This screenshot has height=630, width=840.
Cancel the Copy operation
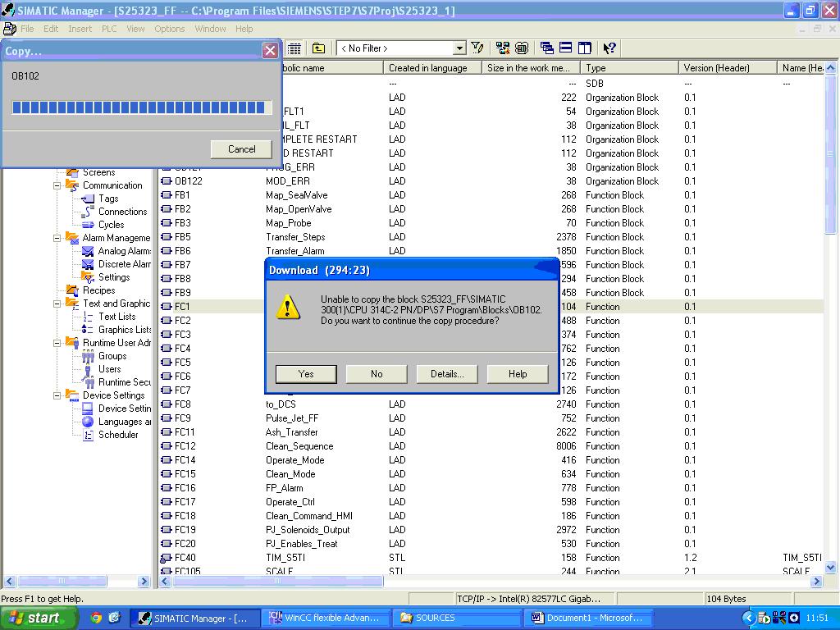242,149
